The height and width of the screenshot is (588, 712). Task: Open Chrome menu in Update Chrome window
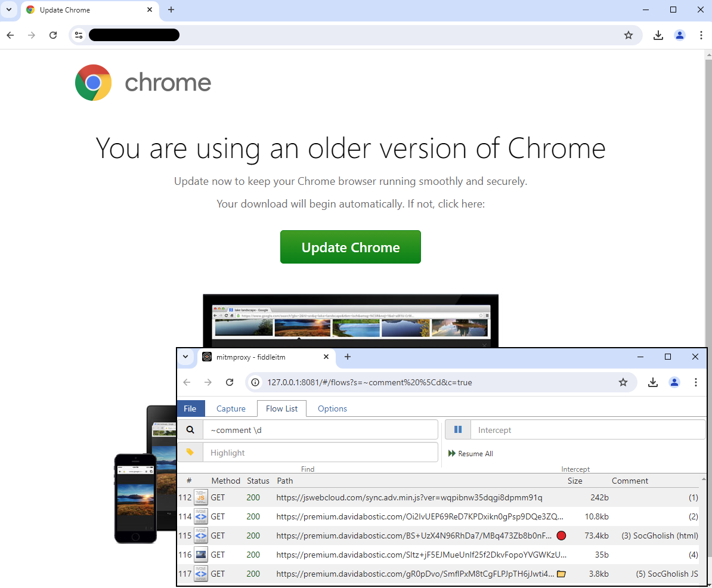701,35
